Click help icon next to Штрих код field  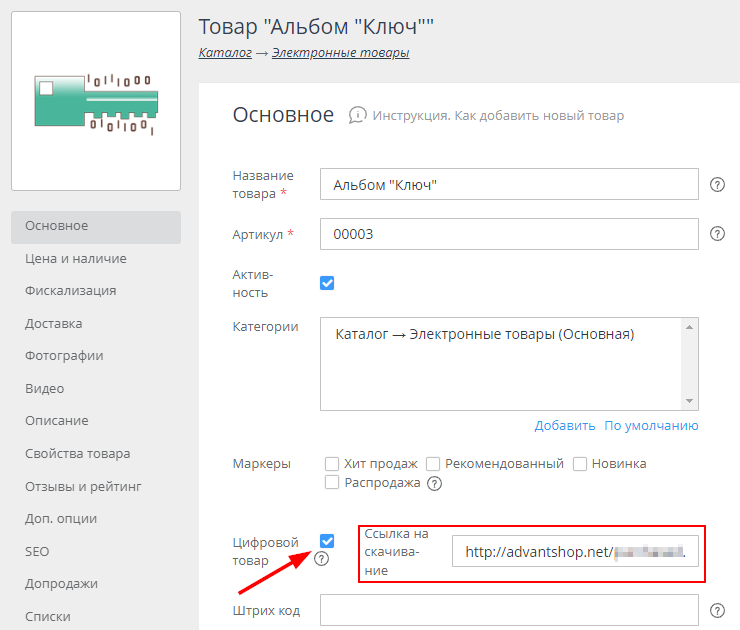(717, 611)
